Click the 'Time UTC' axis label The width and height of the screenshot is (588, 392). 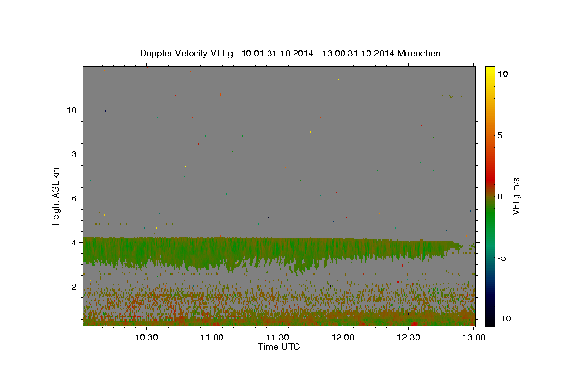click(x=279, y=347)
